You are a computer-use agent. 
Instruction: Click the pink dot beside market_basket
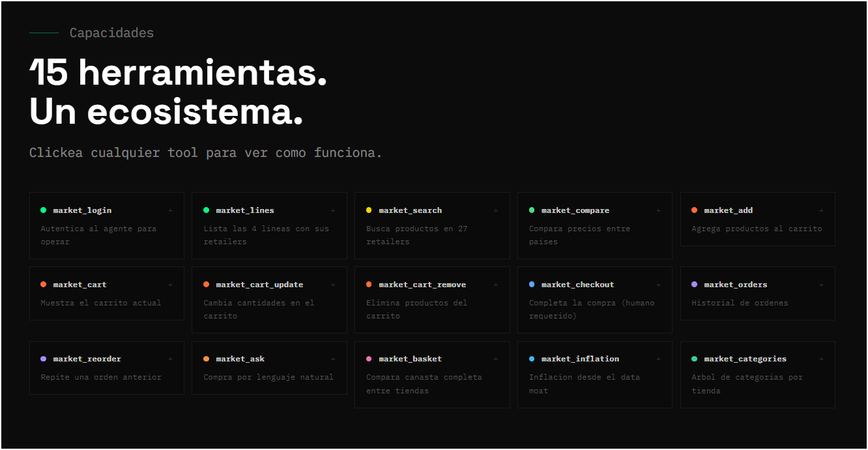369,359
